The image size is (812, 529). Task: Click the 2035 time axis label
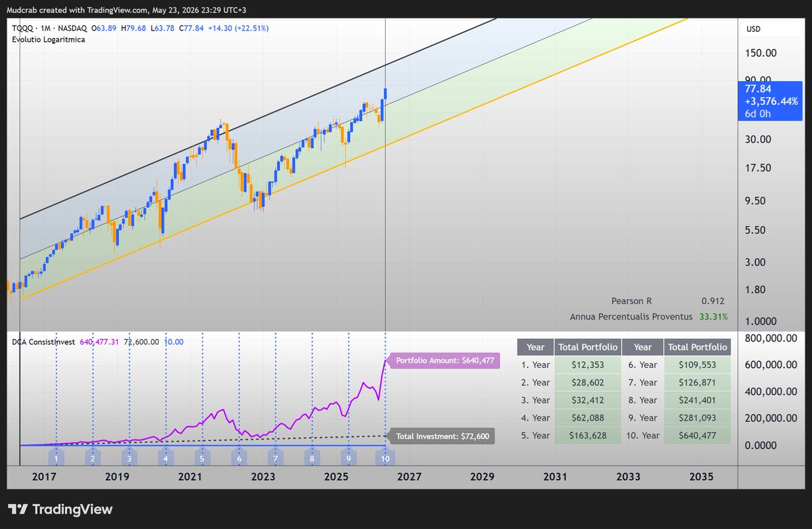click(701, 476)
